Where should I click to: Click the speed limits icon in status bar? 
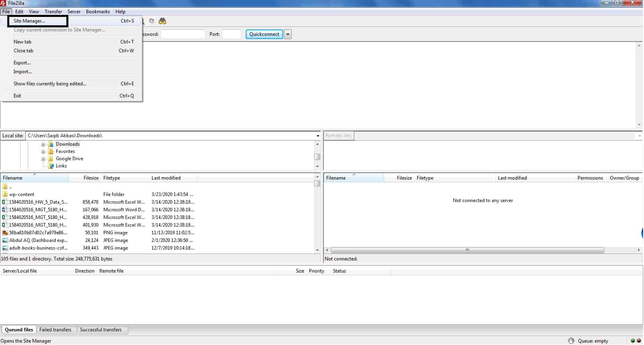(x=571, y=341)
